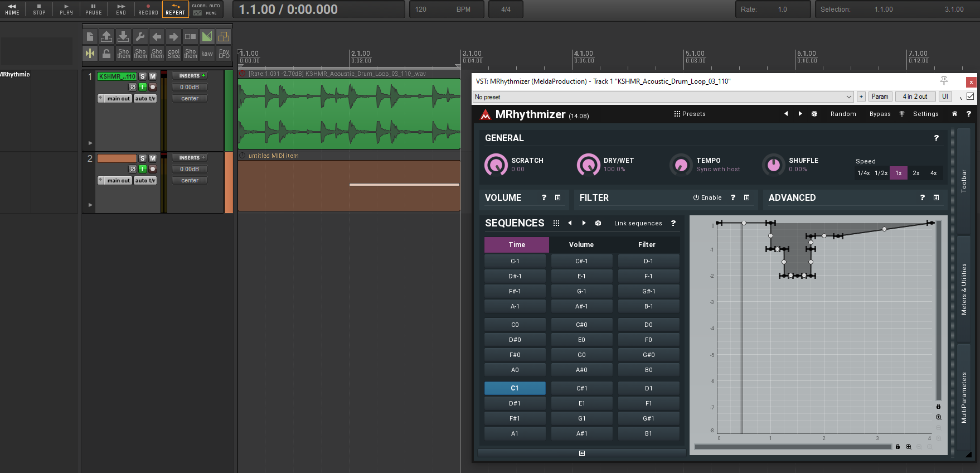Expand track 1 envelope arrow

[90, 143]
